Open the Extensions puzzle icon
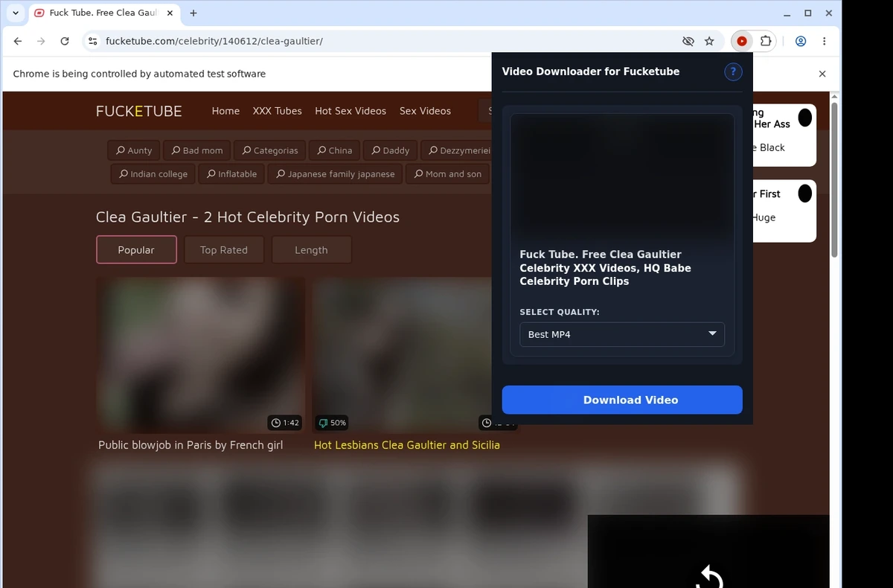893x588 pixels. (x=765, y=41)
